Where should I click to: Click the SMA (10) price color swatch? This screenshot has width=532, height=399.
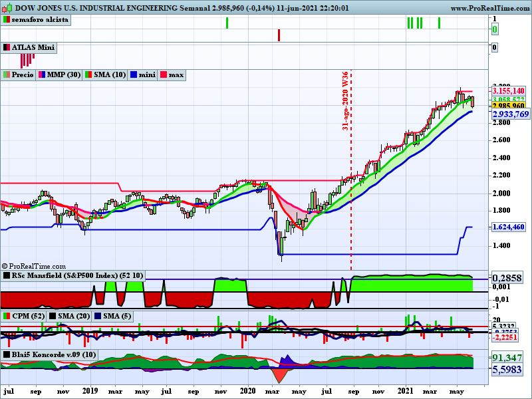(x=88, y=75)
